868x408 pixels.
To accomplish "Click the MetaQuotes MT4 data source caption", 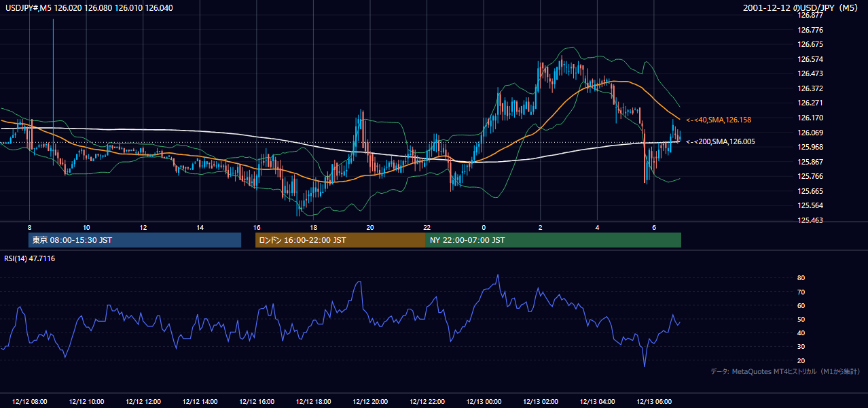I will point(785,371).
